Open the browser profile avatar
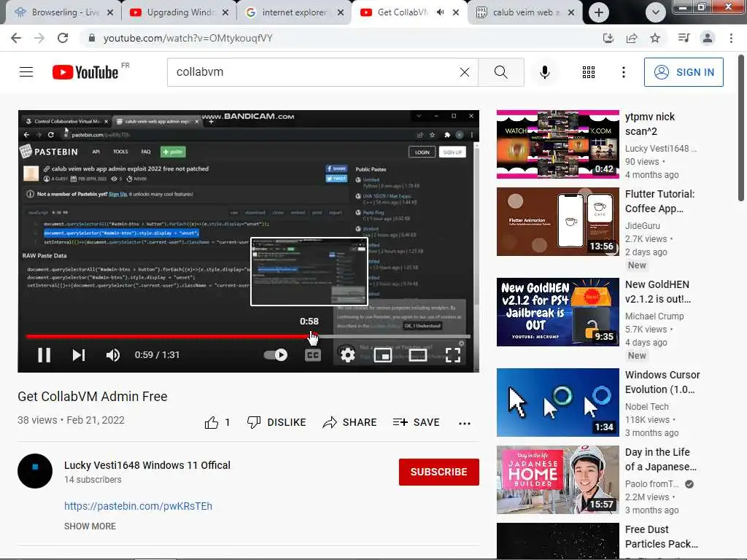 (x=708, y=38)
